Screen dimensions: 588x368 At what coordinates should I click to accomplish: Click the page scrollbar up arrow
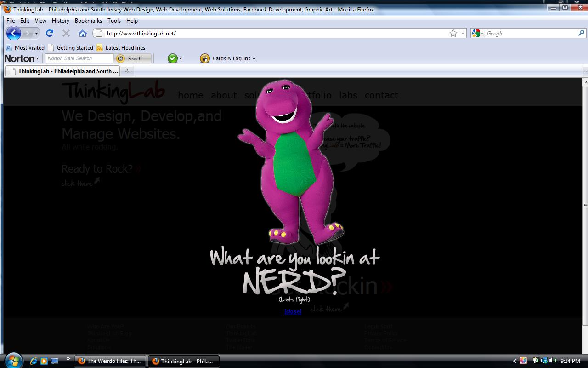585,82
